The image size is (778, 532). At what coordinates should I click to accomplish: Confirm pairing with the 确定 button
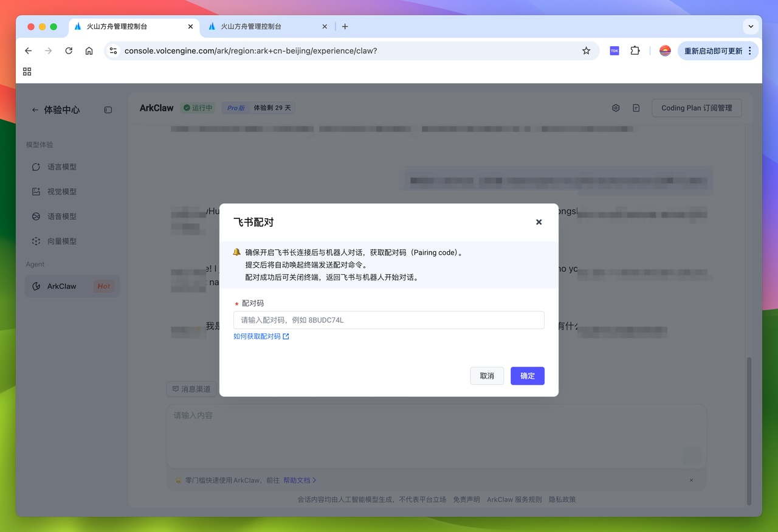[527, 376]
